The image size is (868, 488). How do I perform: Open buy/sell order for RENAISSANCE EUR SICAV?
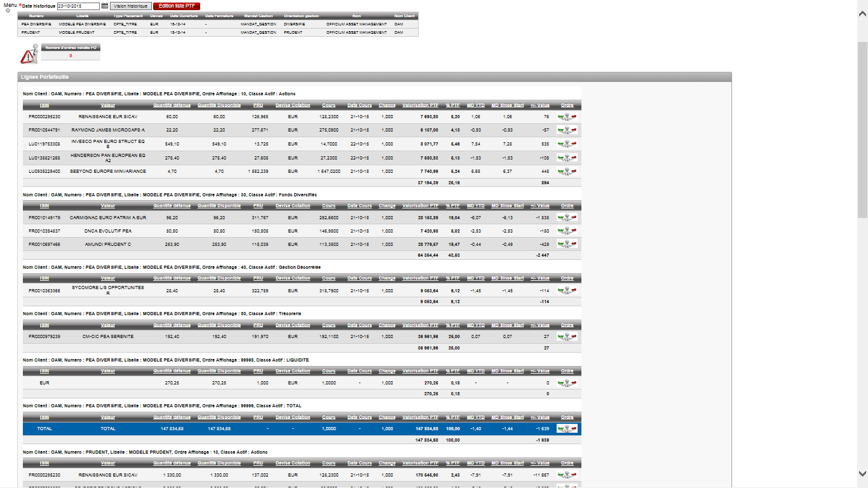click(567, 117)
